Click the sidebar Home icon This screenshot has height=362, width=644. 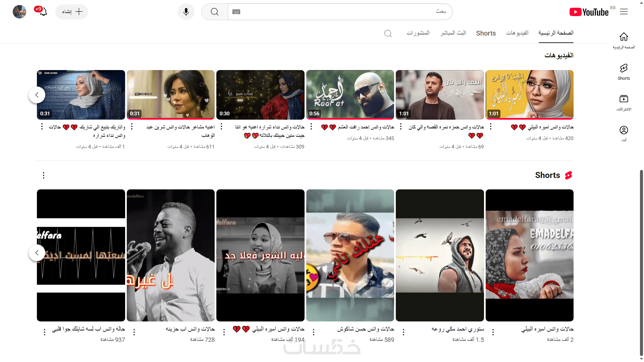pyautogui.click(x=624, y=40)
